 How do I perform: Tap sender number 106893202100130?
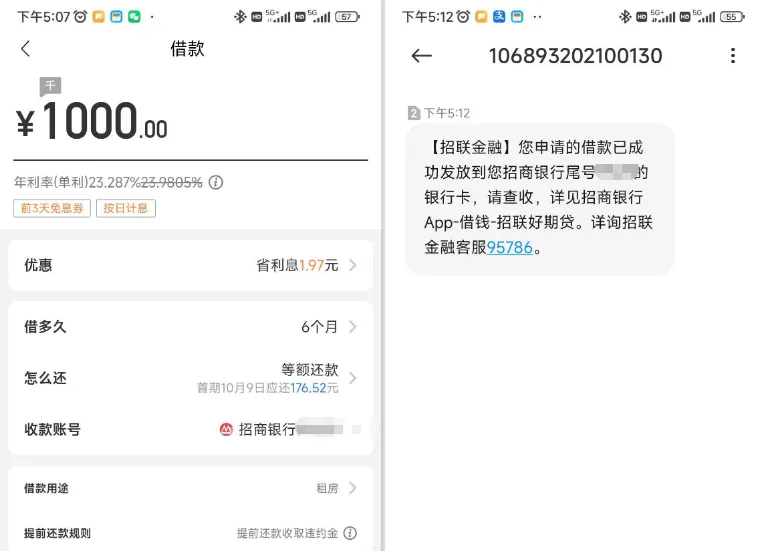pos(576,56)
